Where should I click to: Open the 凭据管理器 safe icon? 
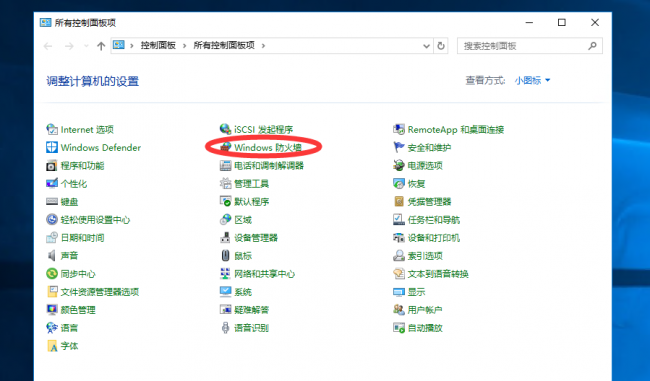coord(399,201)
